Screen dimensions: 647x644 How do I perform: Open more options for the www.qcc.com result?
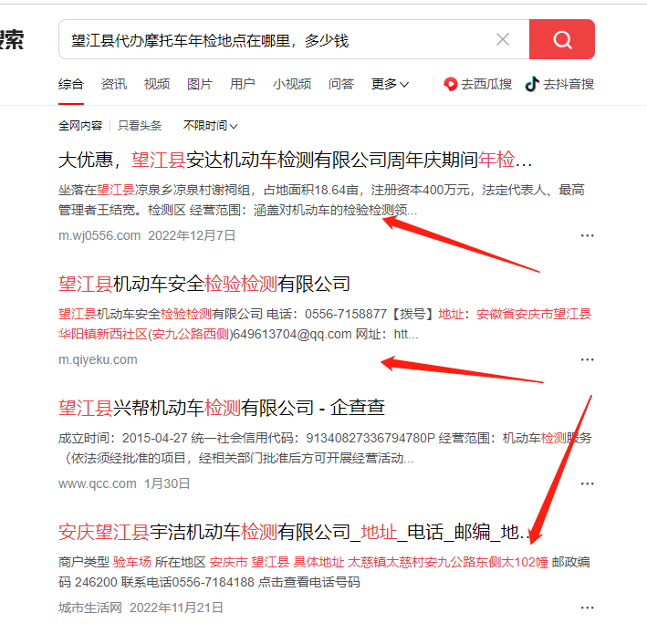587,483
